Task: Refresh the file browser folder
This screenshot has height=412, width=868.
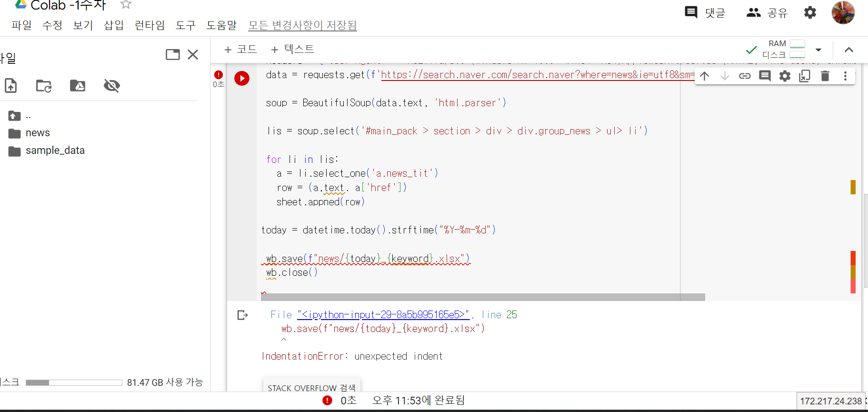Action: [44, 86]
